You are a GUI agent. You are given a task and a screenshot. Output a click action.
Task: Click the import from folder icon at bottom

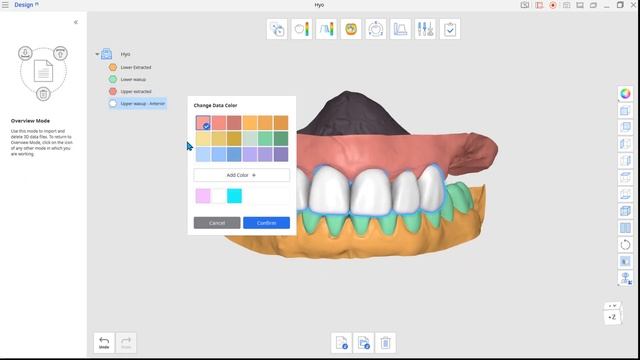364,342
